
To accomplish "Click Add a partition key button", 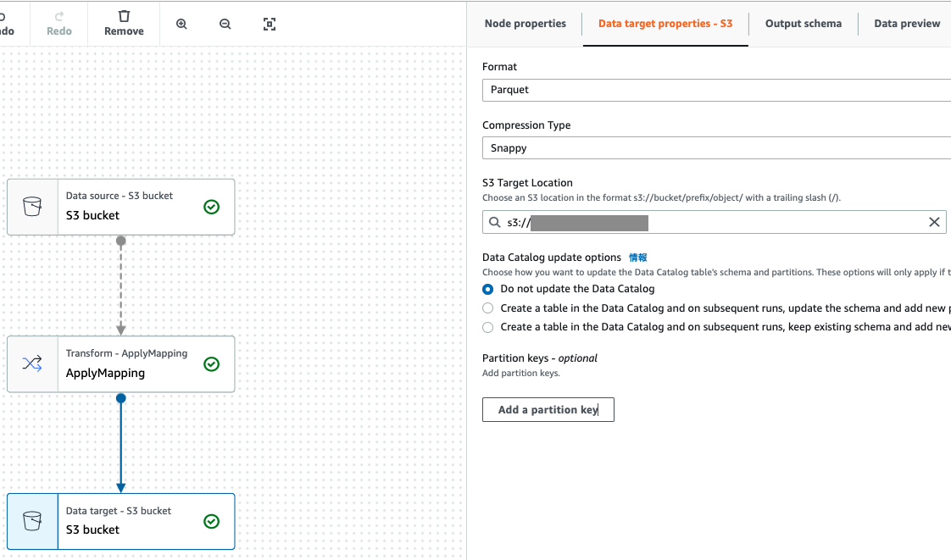I will click(x=548, y=410).
